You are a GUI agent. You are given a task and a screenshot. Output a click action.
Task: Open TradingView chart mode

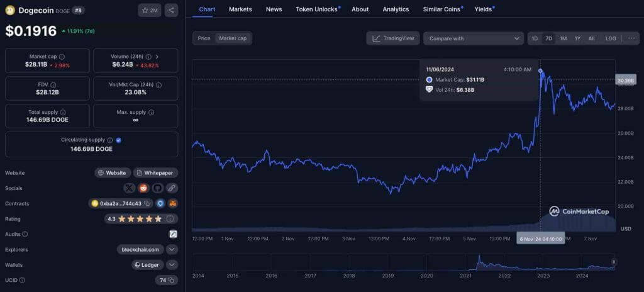393,38
